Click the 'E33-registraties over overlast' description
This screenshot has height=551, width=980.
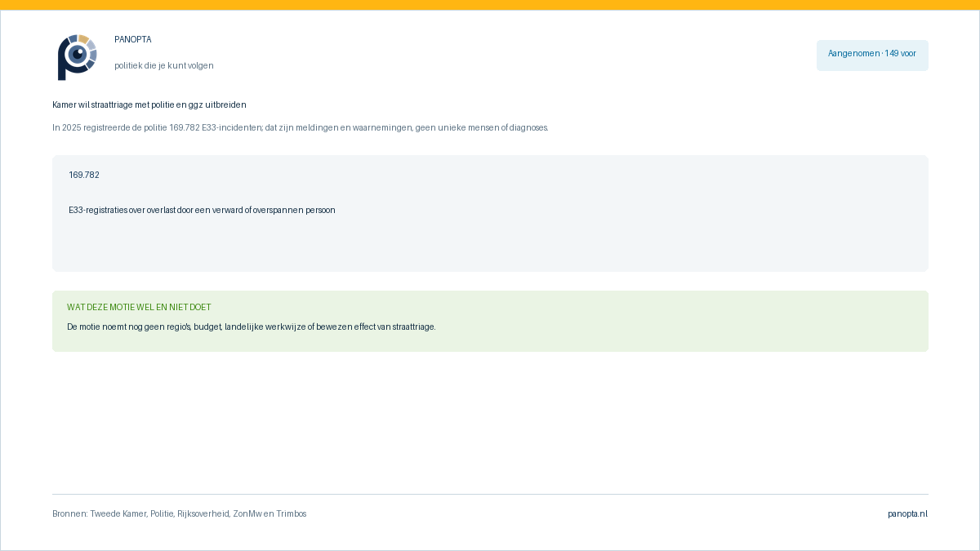pyautogui.click(x=202, y=211)
